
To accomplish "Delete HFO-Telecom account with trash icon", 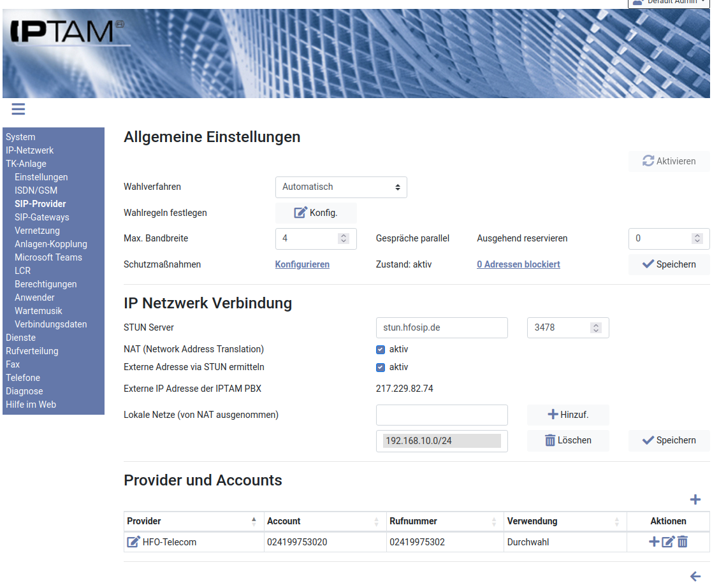I will point(683,542).
